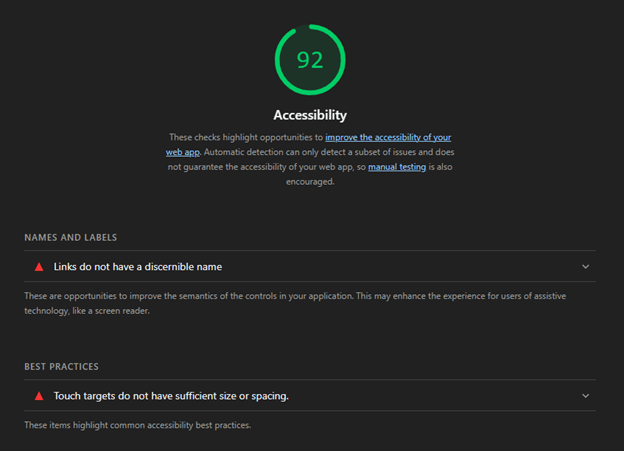Open the 'manual testing' link
This screenshot has width=624, height=451.
coord(397,167)
